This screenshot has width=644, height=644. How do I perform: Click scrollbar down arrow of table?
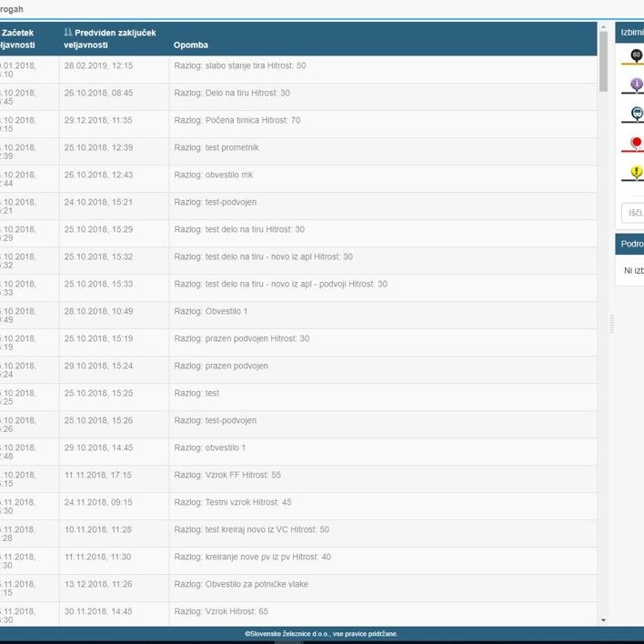click(x=603, y=619)
